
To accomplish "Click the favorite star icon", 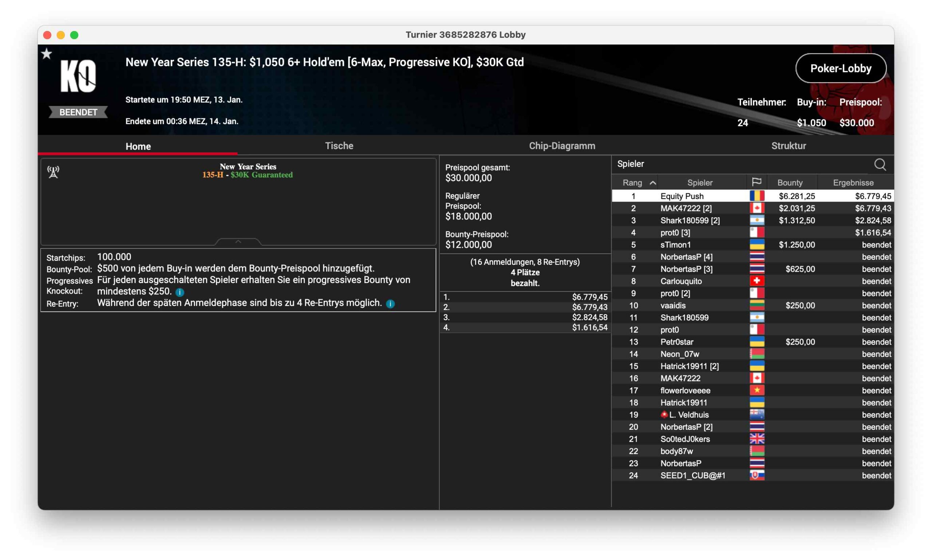I will pos(47,54).
